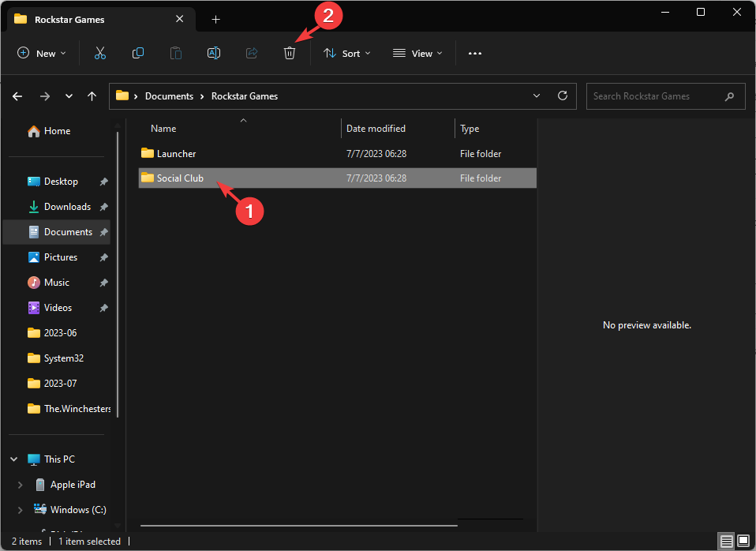Click the Downloads pin icon
The image size is (756, 551).
tap(103, 207)
